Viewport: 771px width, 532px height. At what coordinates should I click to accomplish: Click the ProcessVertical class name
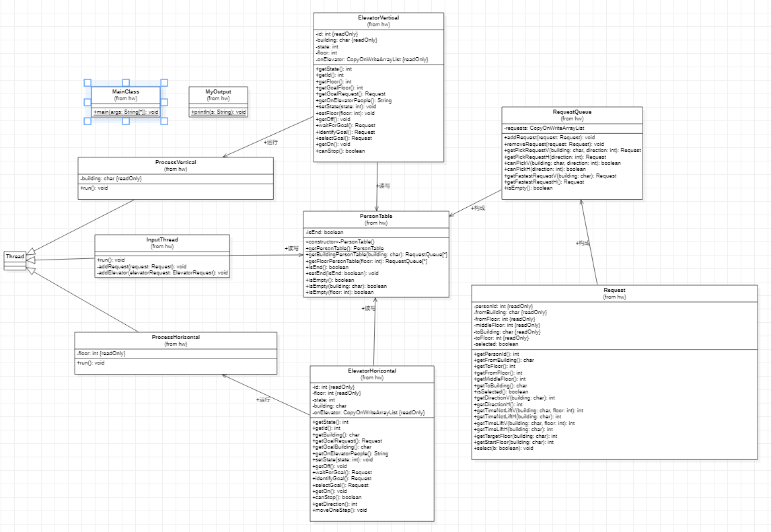pyautogui.click(x=176, y=162)
